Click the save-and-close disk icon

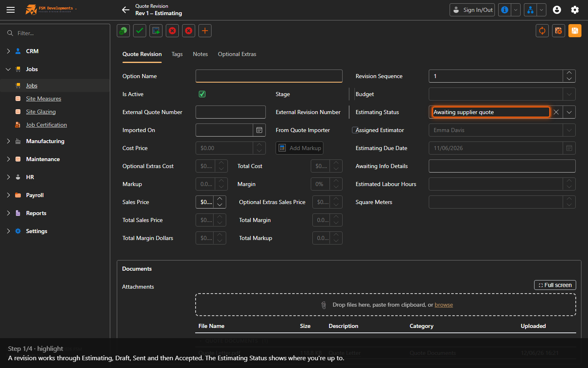559,31
